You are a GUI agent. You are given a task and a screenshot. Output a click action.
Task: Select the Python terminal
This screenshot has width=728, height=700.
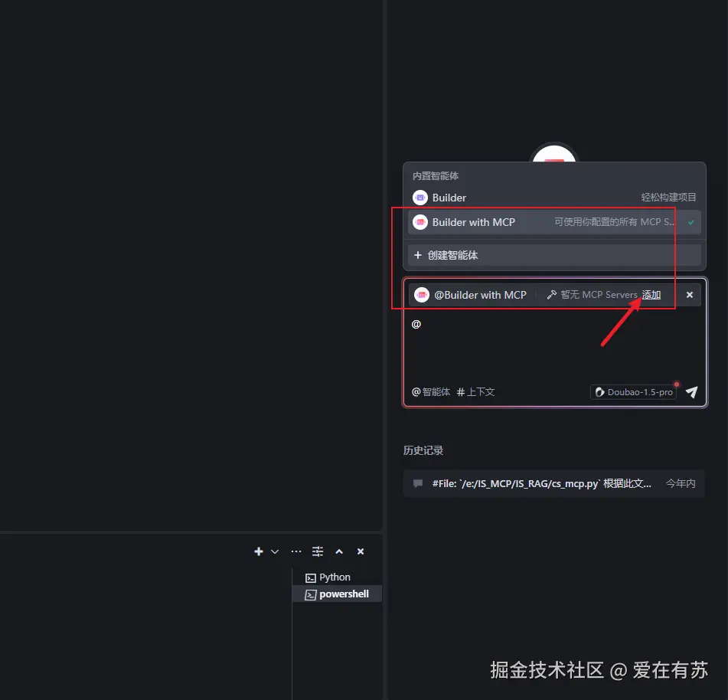[337, 577]
